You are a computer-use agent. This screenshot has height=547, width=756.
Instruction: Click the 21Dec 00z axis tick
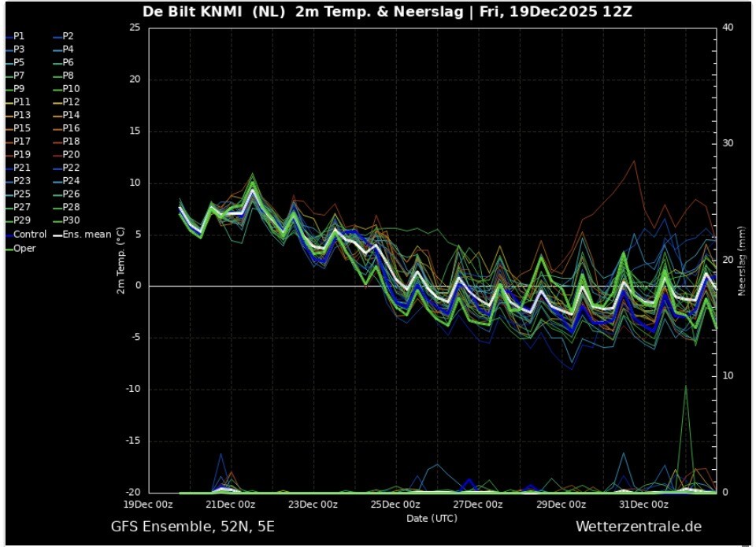231,504
